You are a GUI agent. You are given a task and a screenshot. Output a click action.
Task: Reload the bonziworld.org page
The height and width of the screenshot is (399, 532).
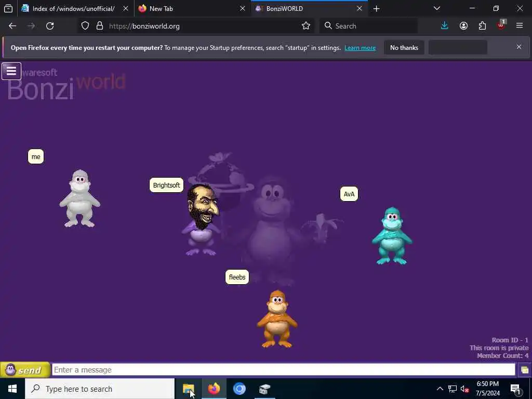click(50, 26)
